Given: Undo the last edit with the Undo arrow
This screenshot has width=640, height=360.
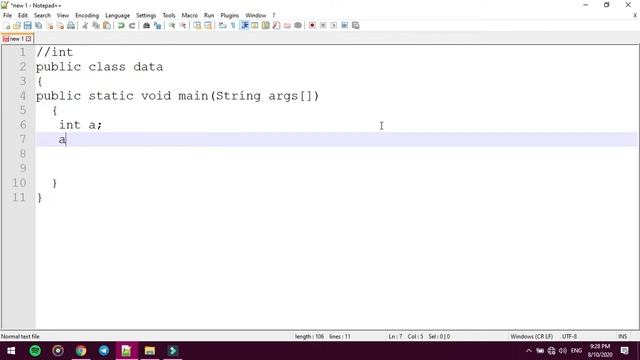Looking at the screenshot, I should click(x=121, y=25).
